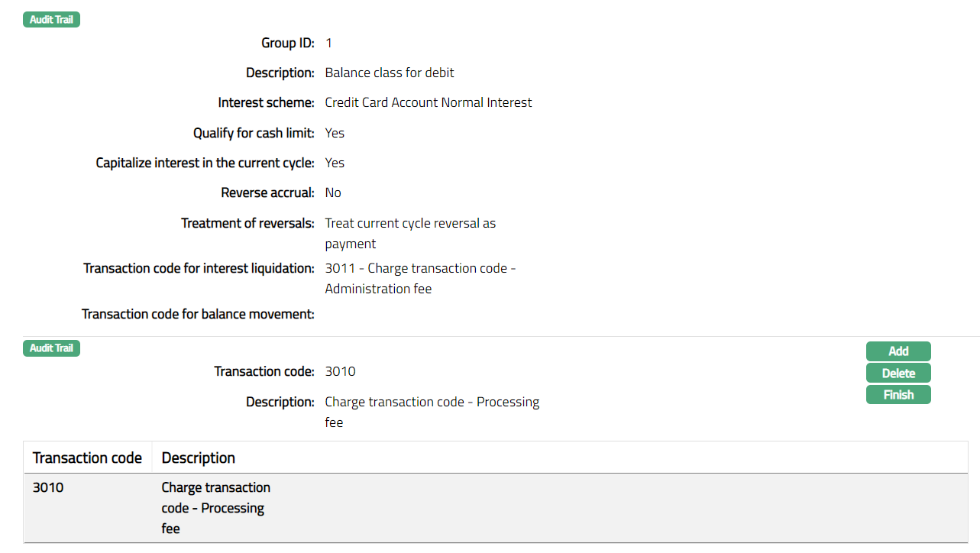Viewport: 980px width, 553px height.
Task: Click the Delete button
Action: tap(898, 374)
